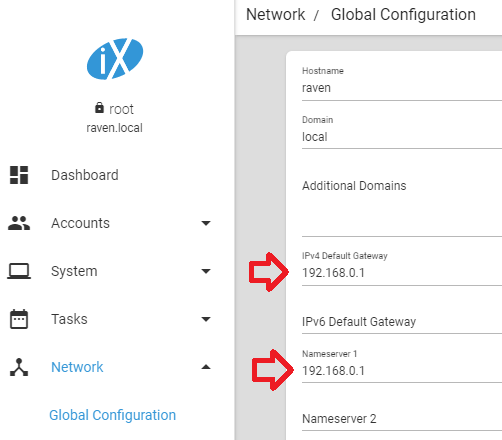502x440 pixels.
Task: Click the Network breadcrumb in header
Action: pyautogui.click(x=275, y=14)
